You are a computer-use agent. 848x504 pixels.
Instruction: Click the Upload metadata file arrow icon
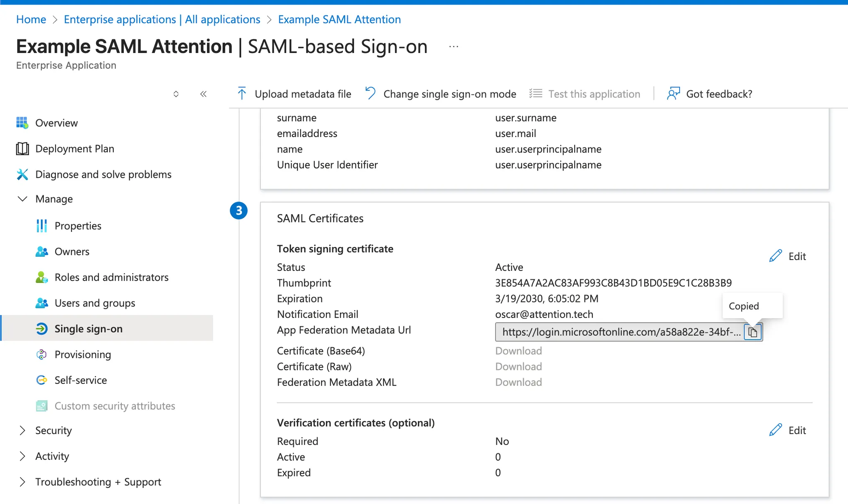tap(242, 94)
